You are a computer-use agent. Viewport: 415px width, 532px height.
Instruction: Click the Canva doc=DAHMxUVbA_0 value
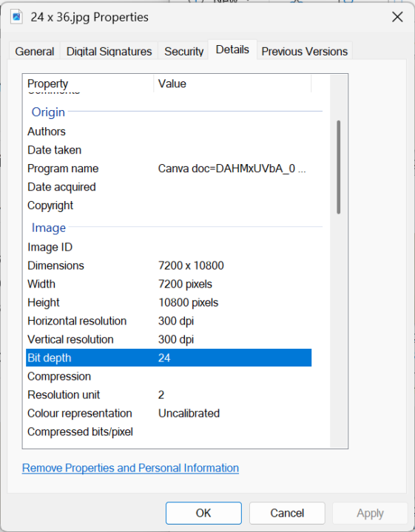[232, 168]
